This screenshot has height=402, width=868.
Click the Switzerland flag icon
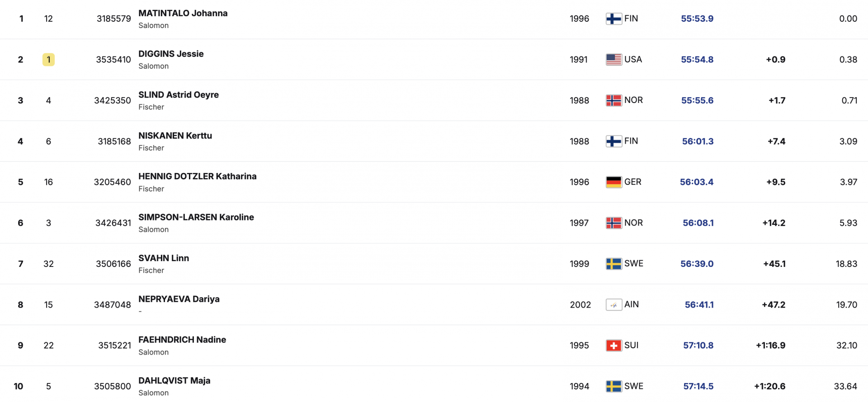[613, 346]
